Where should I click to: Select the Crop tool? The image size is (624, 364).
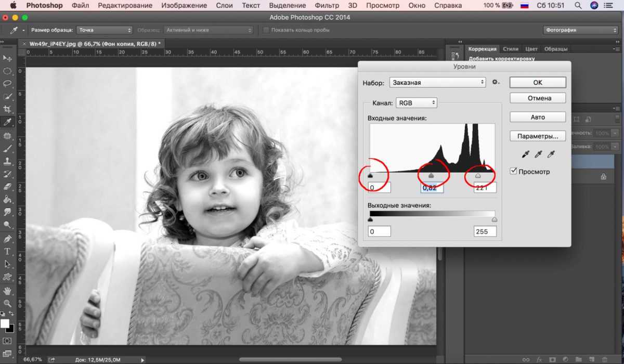tap(7, 109)
